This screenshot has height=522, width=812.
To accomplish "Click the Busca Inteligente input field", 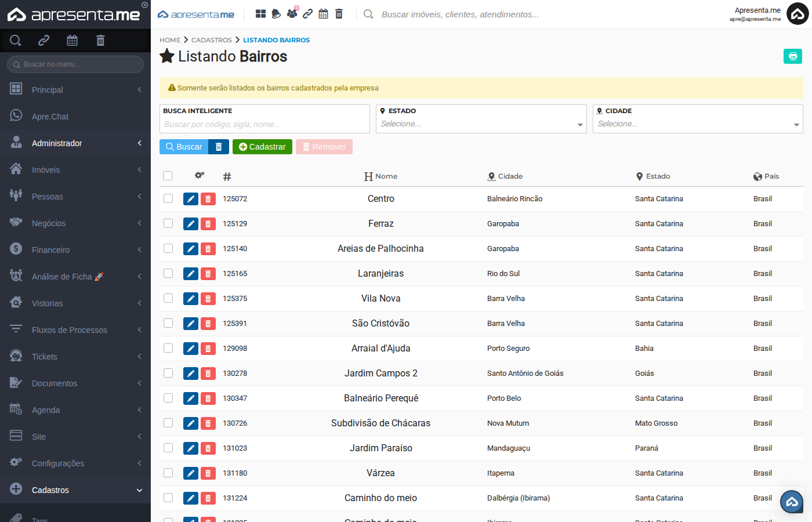I will click(264, 124).
